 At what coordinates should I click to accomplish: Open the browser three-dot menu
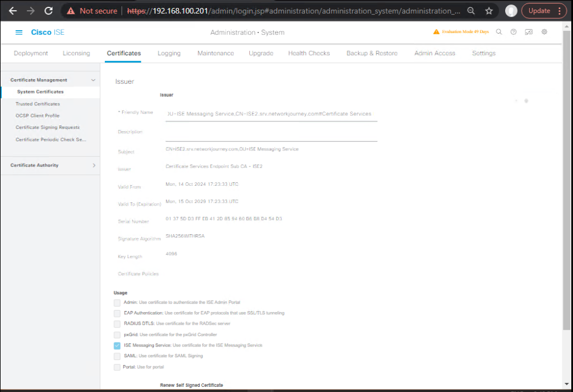coord(559,11)
